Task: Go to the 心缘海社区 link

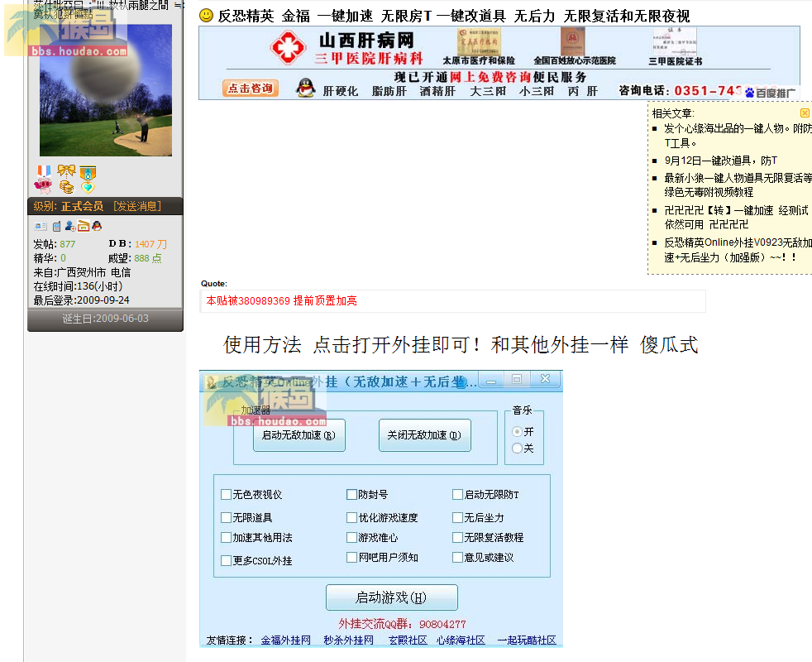Action: tap(461, 640)
